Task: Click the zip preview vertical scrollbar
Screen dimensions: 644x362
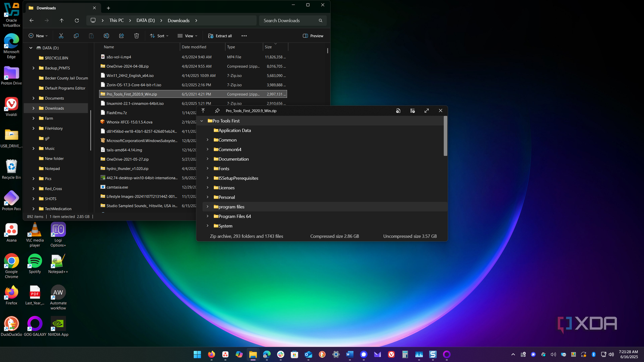Action: (x=445, y=136)
